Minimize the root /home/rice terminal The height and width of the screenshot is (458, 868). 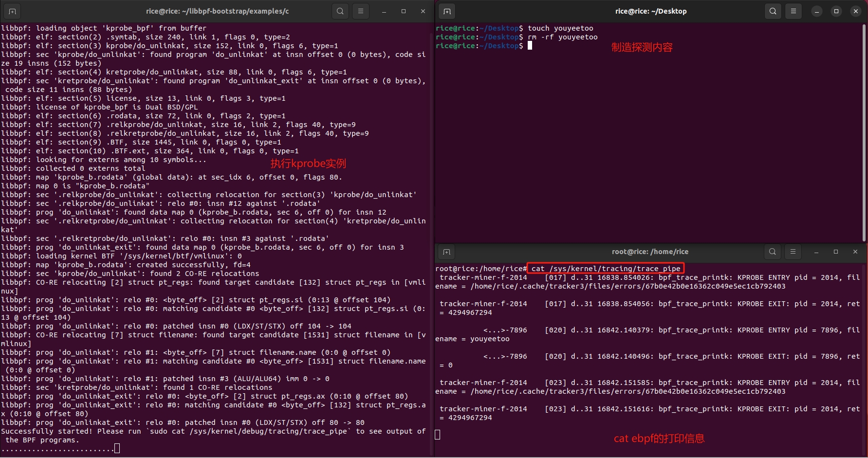pyautogui.click(x=816, y=252)
